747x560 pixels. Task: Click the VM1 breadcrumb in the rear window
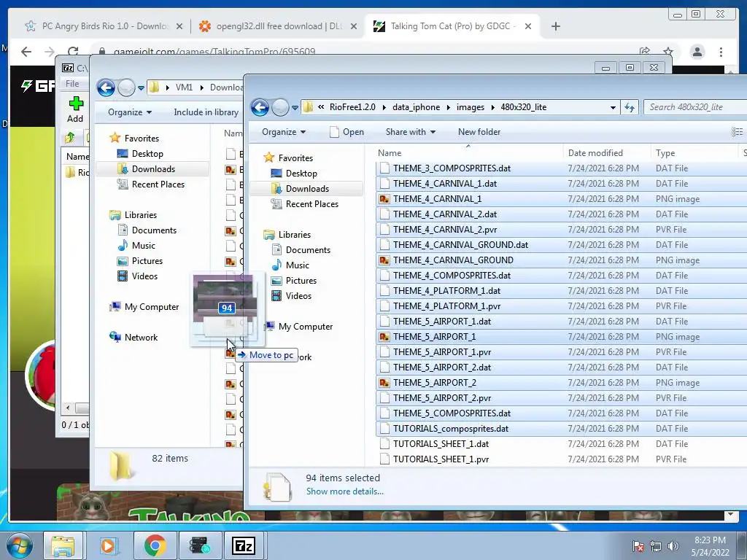coord(184,87)
